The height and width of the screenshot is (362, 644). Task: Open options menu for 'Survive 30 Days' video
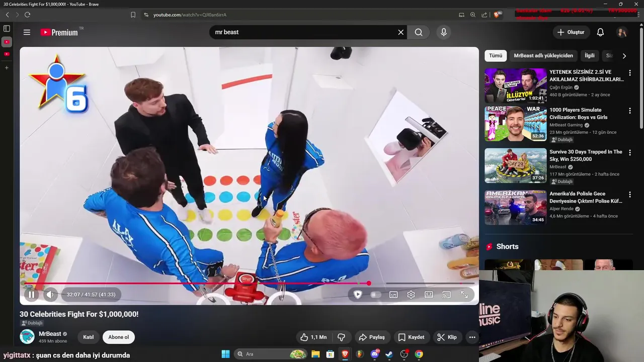[x=629, y=152]
